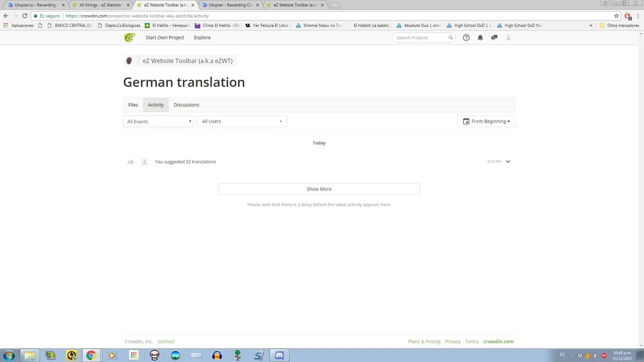Open the All Users filter dropdown
Image resolution: width=644 pixels, height=362 pixels.
pyautogui.click(x=242, y=121)
